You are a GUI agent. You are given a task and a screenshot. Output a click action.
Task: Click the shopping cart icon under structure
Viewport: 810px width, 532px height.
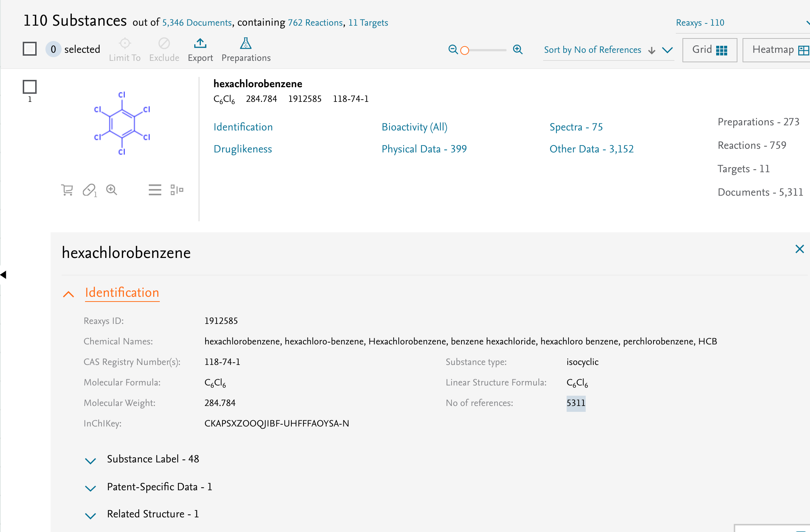coord(67,190)
